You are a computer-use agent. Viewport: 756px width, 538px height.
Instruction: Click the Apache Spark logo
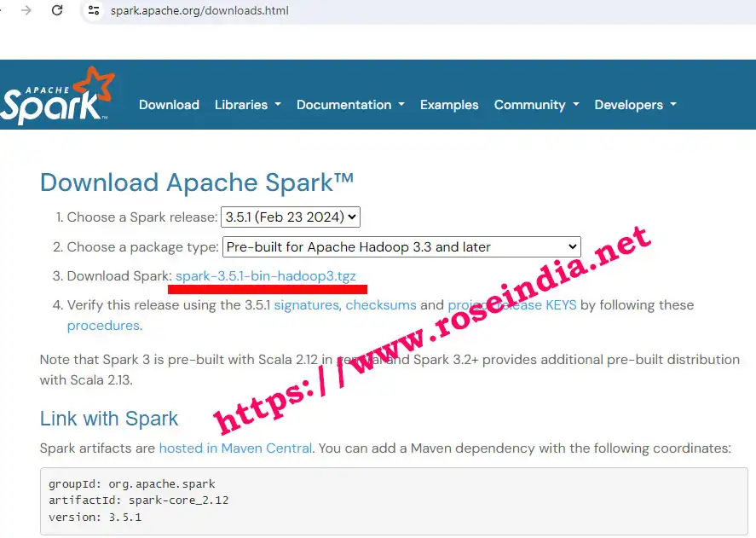(x=57, y=95)
